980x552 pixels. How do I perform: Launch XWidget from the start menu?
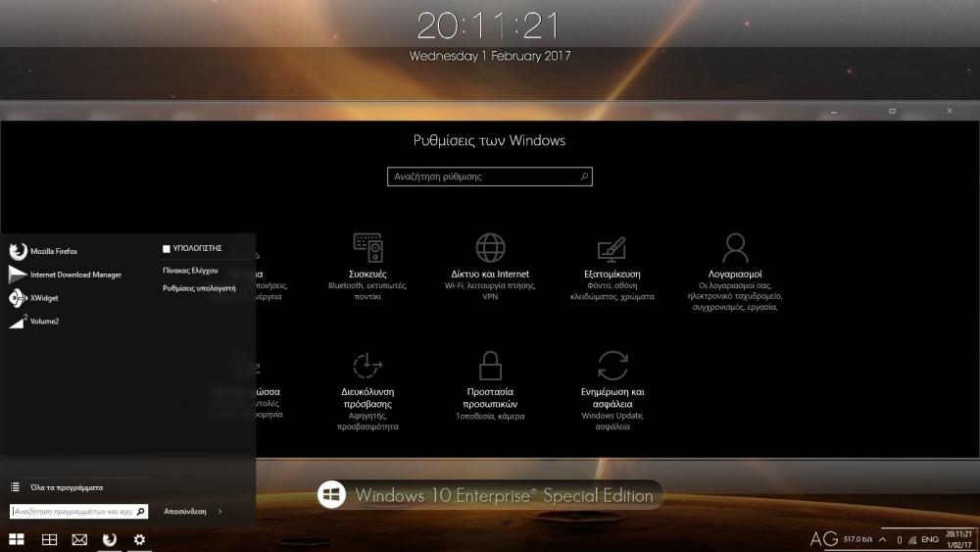[x=33, y=297]
